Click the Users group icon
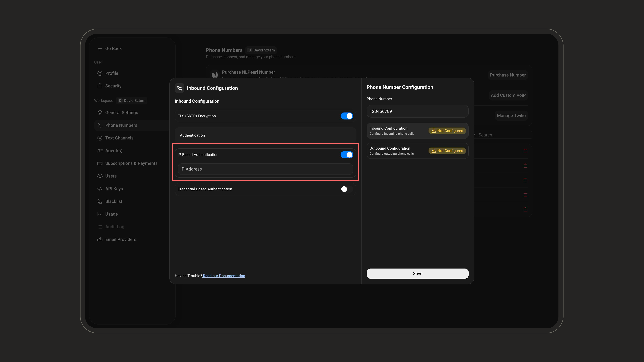The width and height of the screenshot is (644, 362). pos(100,176)
